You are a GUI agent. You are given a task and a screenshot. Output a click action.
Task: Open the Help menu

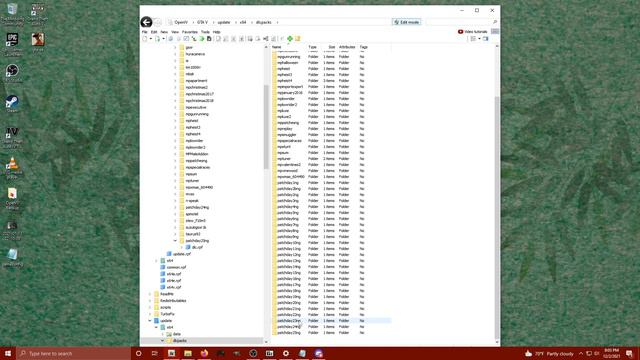[216, 32]
